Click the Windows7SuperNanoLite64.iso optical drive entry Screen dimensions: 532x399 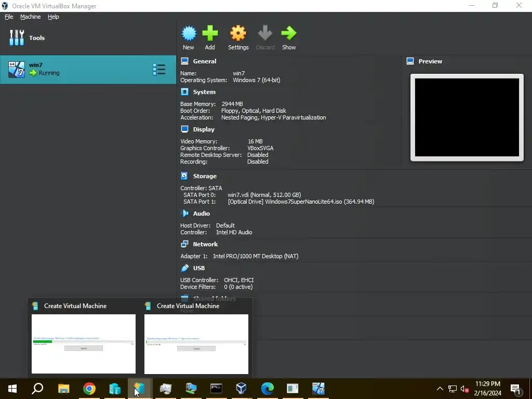point(301,202)
